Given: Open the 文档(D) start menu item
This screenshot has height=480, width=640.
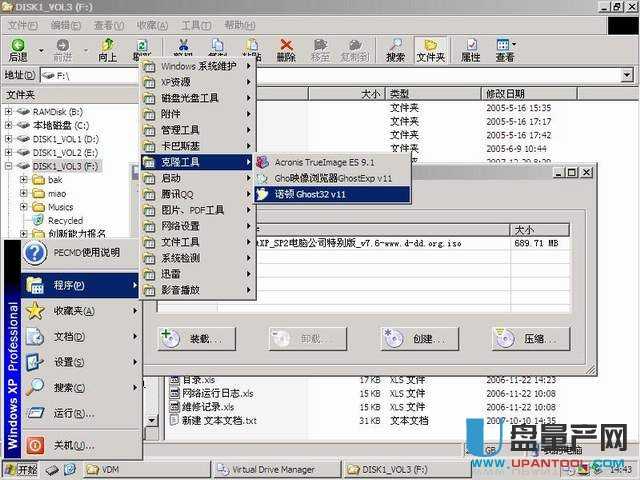Looking at the screenshot, I should [80, 337].
